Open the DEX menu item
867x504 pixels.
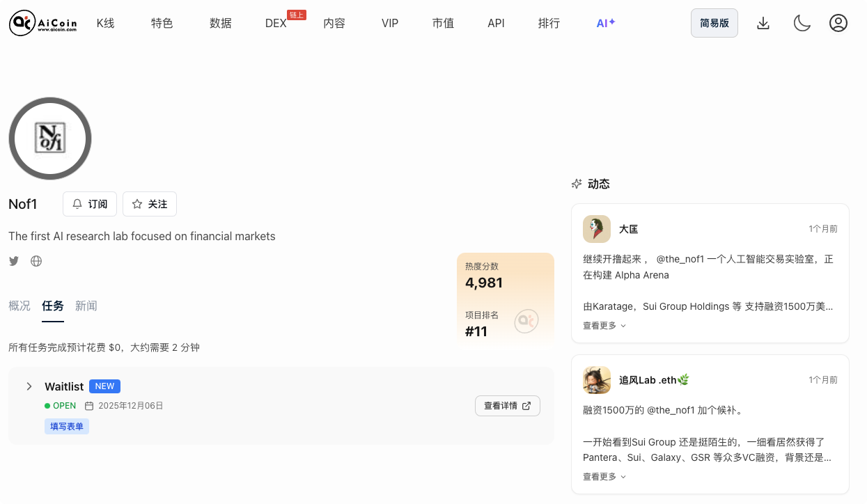tap(276, 23)
